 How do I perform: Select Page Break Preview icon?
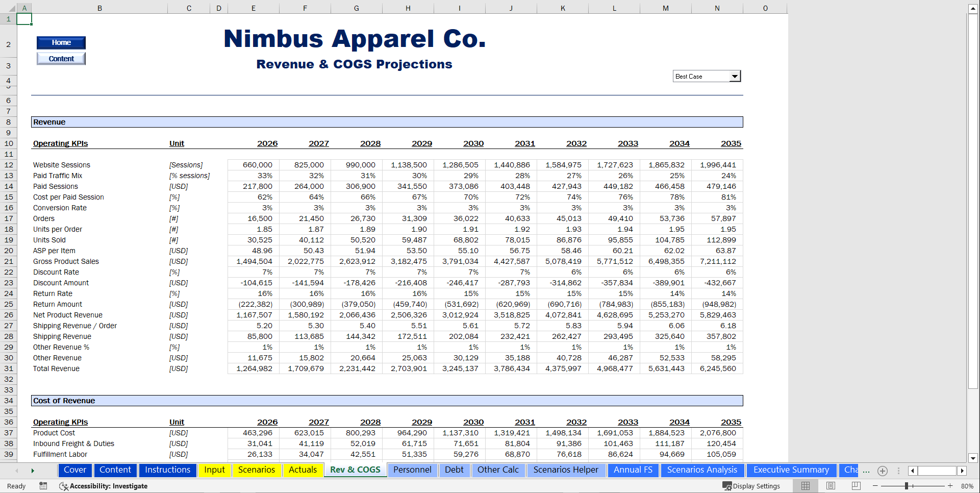pos(856,485)
